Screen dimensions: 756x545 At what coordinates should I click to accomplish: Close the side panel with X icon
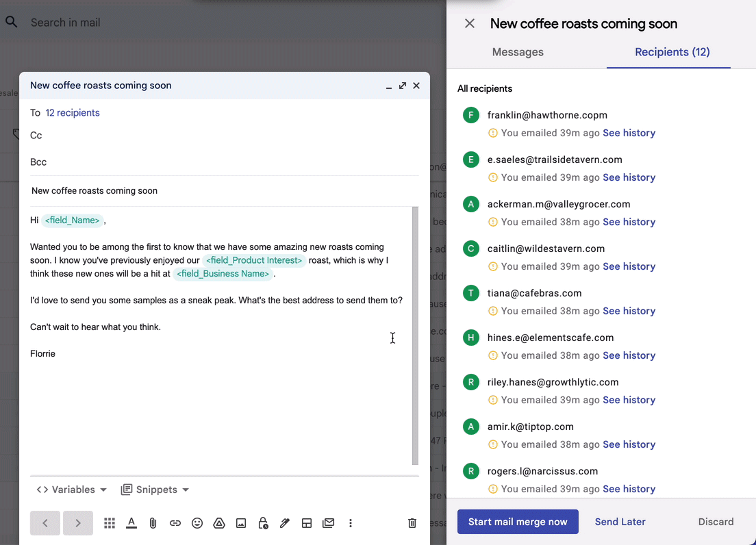click(470, 23)
